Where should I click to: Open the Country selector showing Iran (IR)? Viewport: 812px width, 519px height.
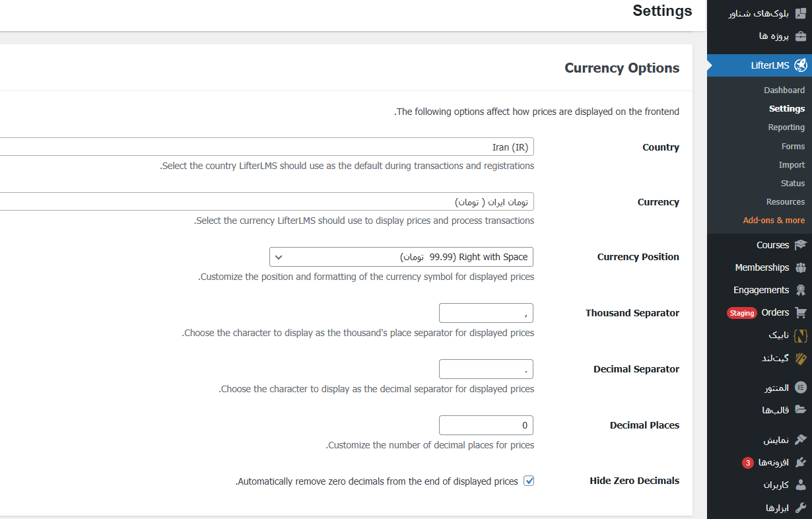tap(264, 147)
